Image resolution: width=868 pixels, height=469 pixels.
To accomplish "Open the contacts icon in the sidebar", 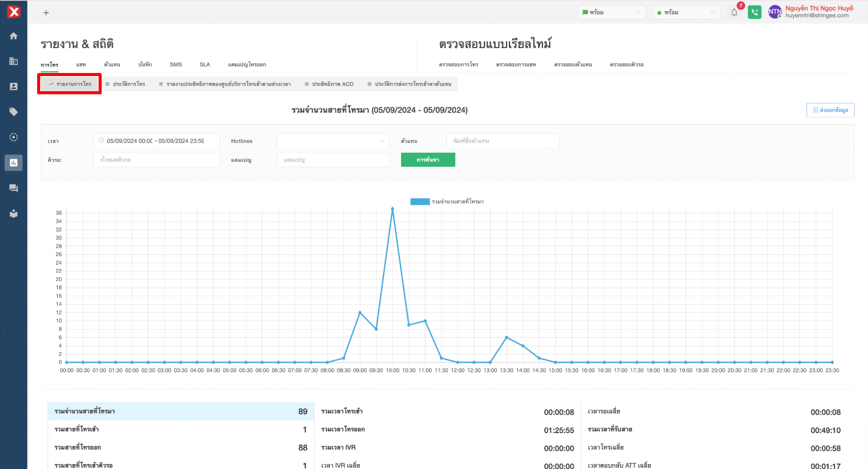I will (x=13, y=86).
